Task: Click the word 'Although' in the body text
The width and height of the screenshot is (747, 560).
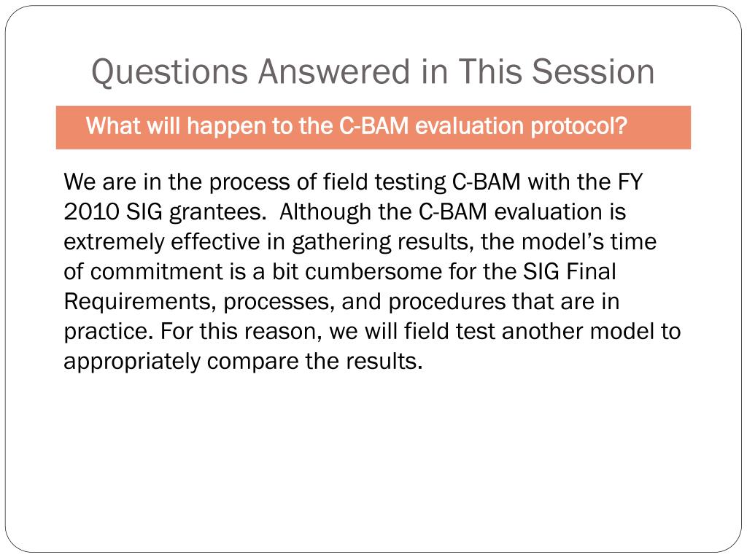Action: click(325, 212)
